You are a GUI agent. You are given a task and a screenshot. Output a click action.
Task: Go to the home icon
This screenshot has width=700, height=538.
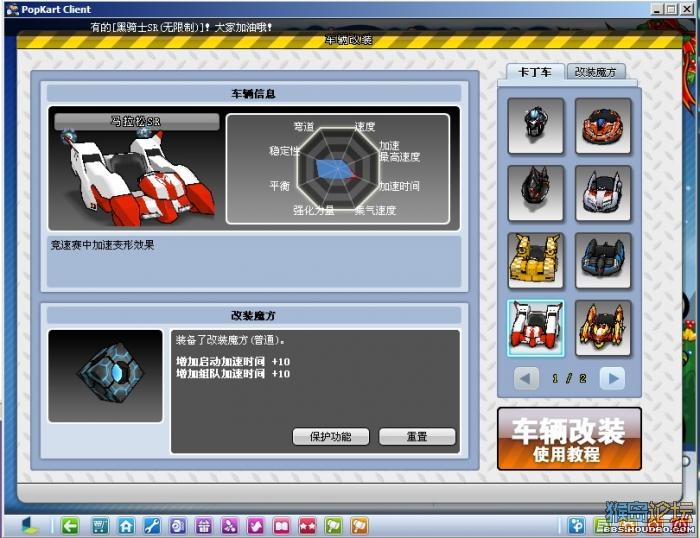126,526
